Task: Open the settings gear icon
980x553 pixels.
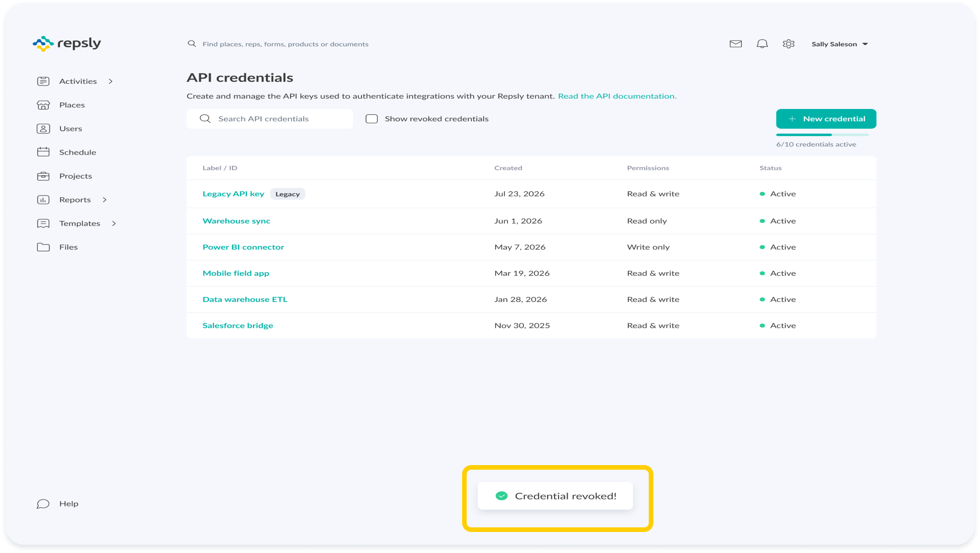Action: tap(788, 44)
